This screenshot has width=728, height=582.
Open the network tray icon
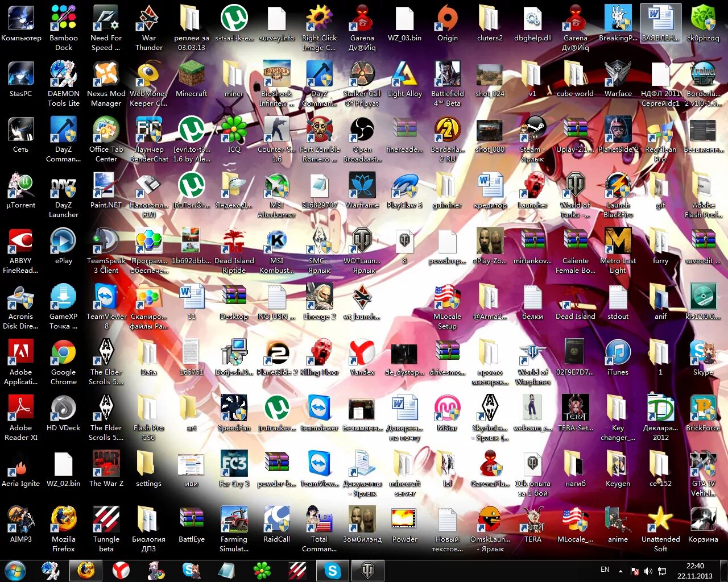pyautogui.click(x=662, y=571)
